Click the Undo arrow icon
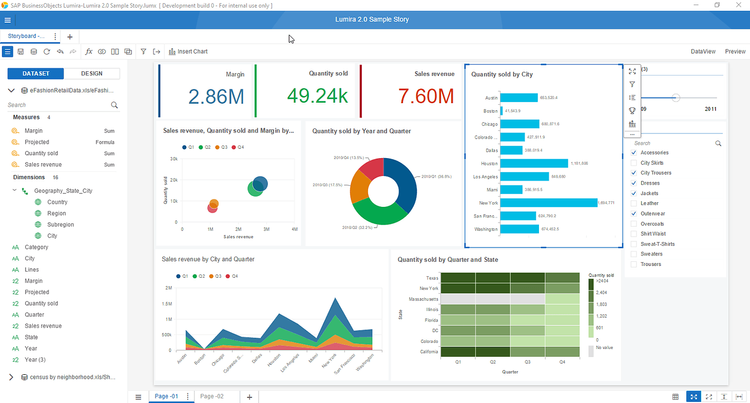 60,52
